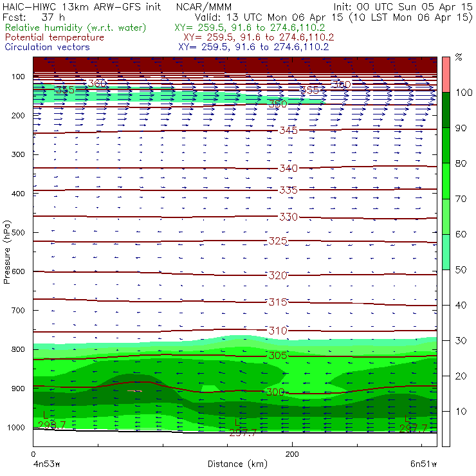The width and height of the screenshot is (476, 476).
Task: Click the 'NCAR/MMM' header text
Action: [204, 6]
